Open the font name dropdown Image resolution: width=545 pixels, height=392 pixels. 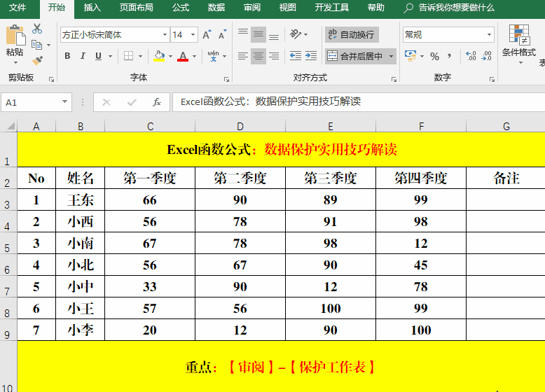point(165,35)
